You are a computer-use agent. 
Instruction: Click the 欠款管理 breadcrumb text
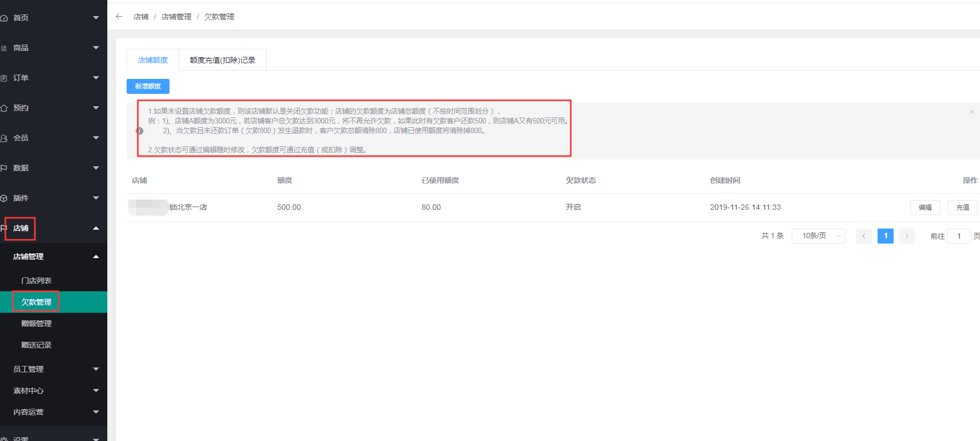coord(219,17)
